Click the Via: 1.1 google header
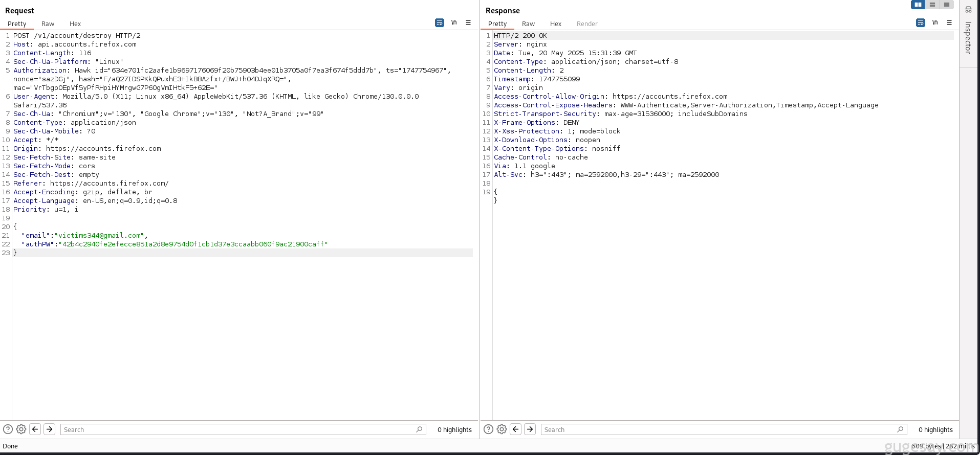 coord(525,166)
